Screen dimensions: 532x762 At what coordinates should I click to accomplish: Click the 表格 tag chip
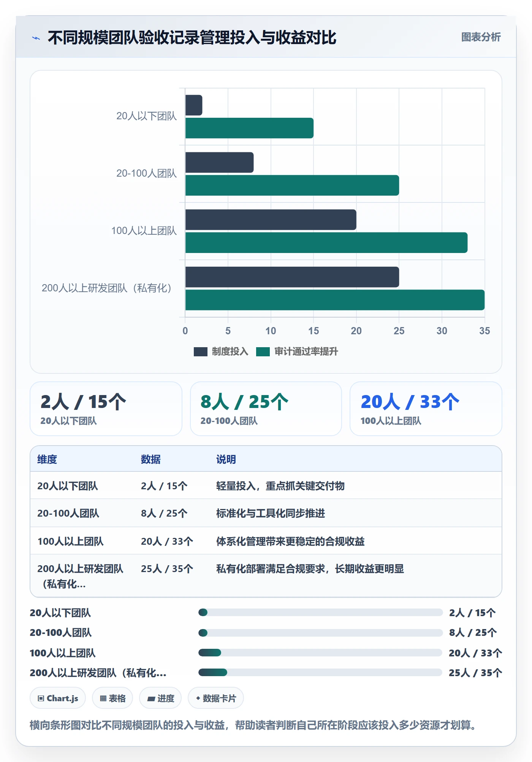click(x=112, y=698)
